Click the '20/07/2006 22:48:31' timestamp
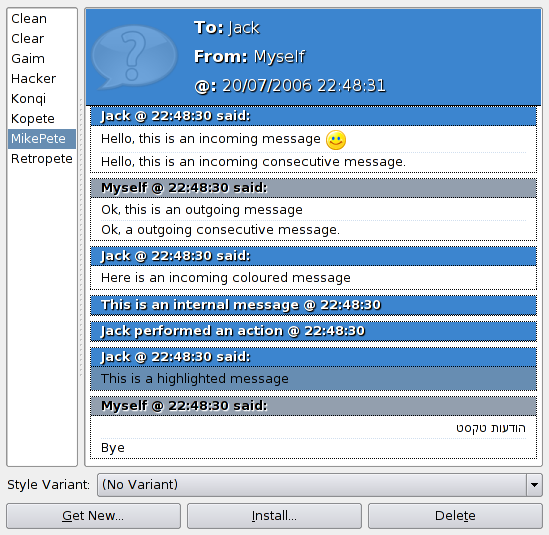 tap(304, 86)
